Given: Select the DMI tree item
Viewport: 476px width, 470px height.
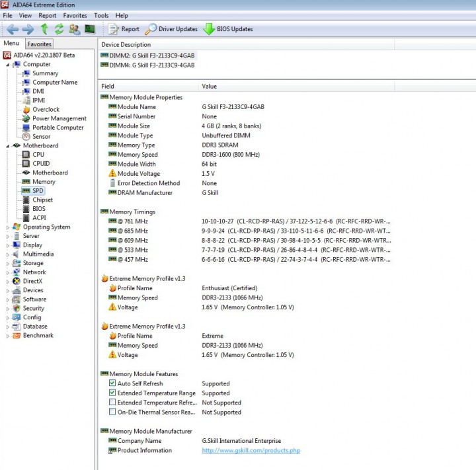Looking at the screenshot, I should pyautogui.click(x=38, y=91).
